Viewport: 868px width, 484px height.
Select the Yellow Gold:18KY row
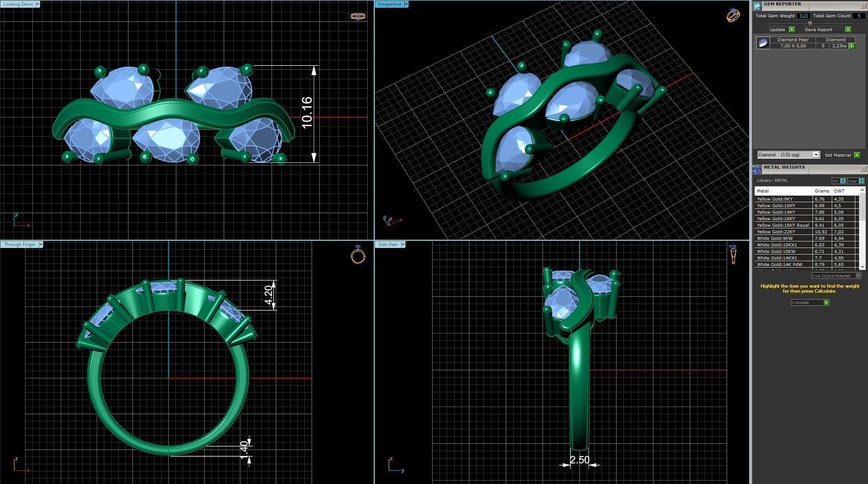pyautogui.click(x=807, y=219)
